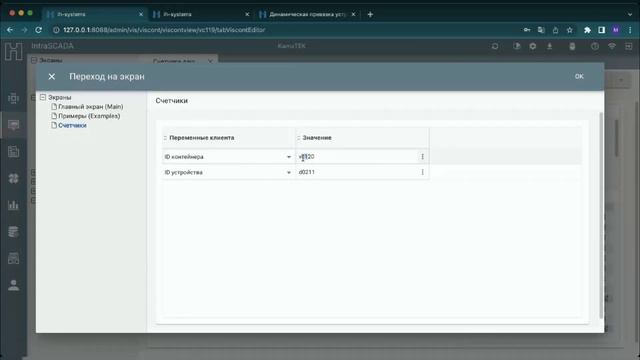
Task: Switch to the second browser tab
Action: tap(201, 14)
